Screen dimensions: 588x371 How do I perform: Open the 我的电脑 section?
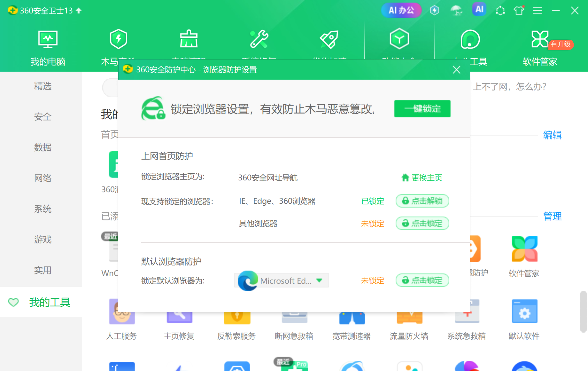coord(48,47)
